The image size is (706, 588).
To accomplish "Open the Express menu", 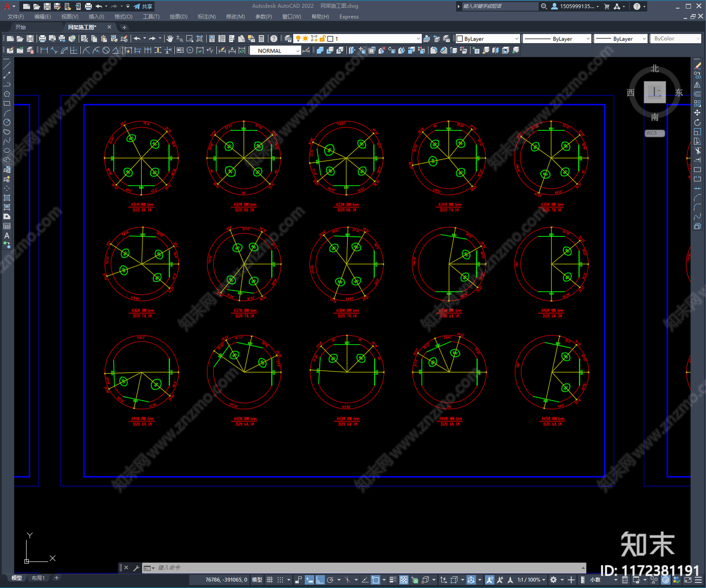I will tap(349, 17).
